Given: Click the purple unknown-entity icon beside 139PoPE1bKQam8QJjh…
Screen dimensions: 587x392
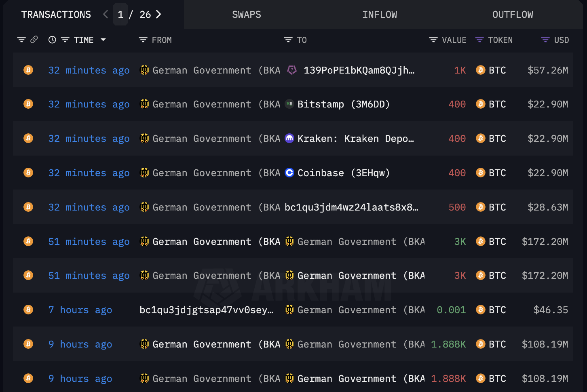Looking at the screenshot, I should 292,70.
